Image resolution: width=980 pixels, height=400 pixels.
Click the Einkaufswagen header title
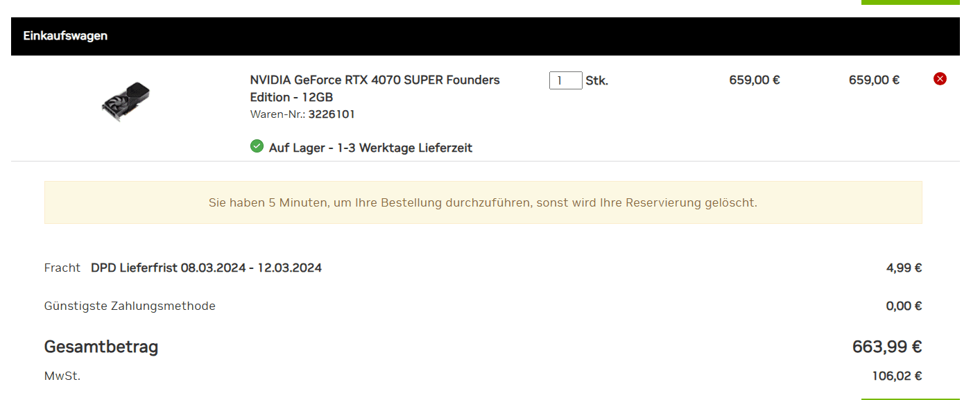point(65,35)
